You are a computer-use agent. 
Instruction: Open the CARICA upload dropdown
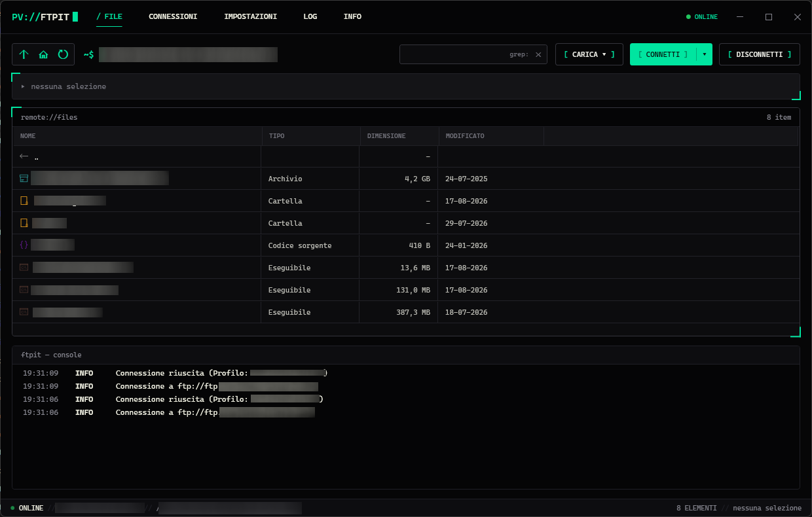click(x=589, y=54)
